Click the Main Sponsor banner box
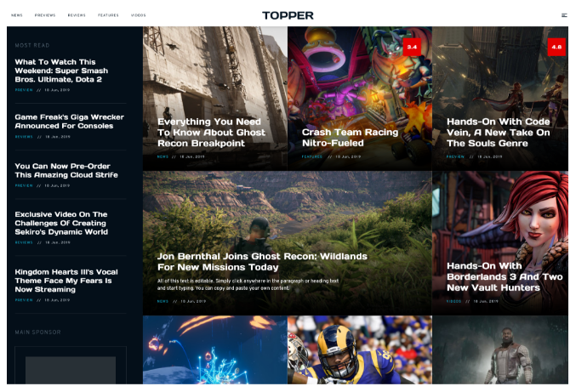This screenshot has width=576, height=392. [71, 365]
